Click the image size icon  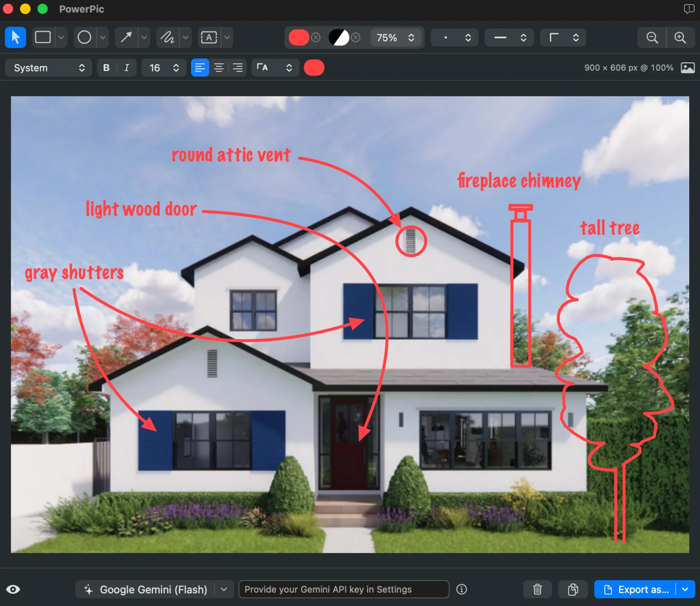tap(688, 68)
